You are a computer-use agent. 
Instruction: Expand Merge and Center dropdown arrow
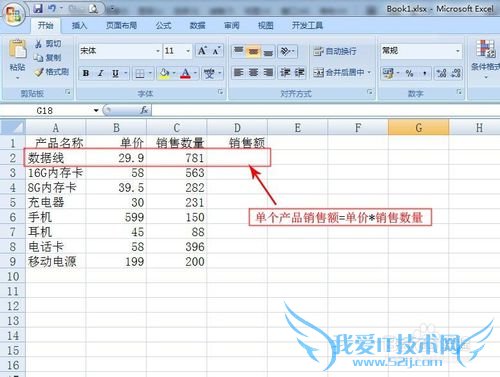click(369, 72)
